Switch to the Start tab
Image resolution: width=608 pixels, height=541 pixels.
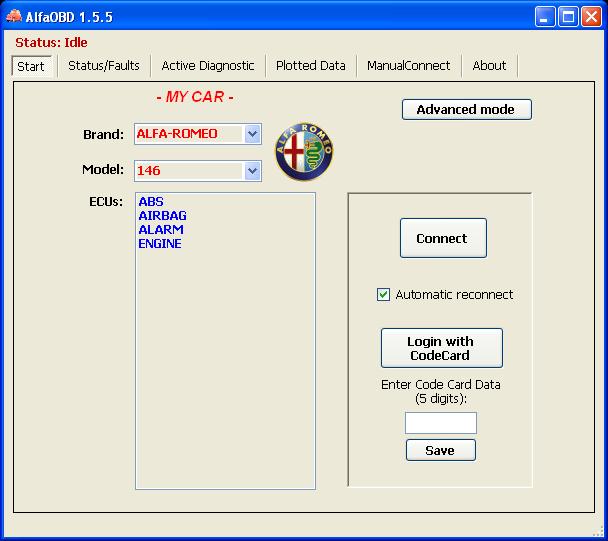[x=31, y=66]
